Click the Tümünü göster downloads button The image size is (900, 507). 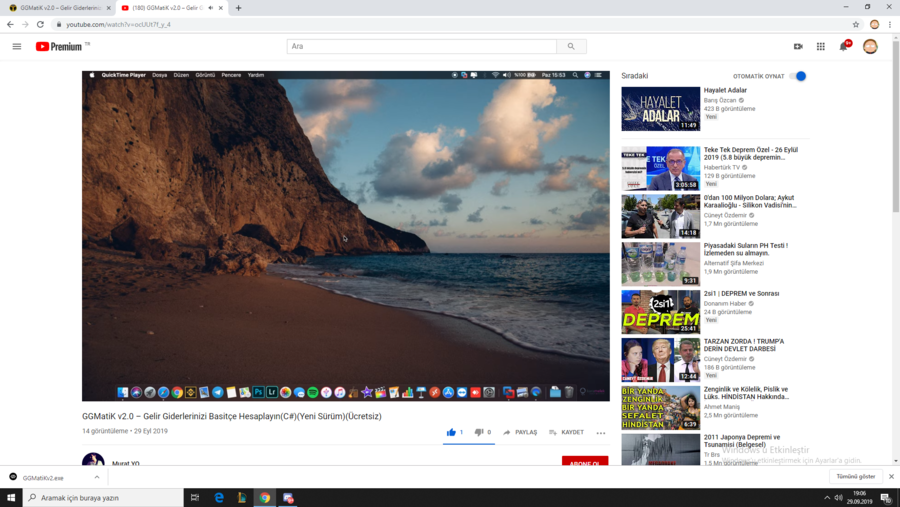pyautogui.click(x=855, y=477)
